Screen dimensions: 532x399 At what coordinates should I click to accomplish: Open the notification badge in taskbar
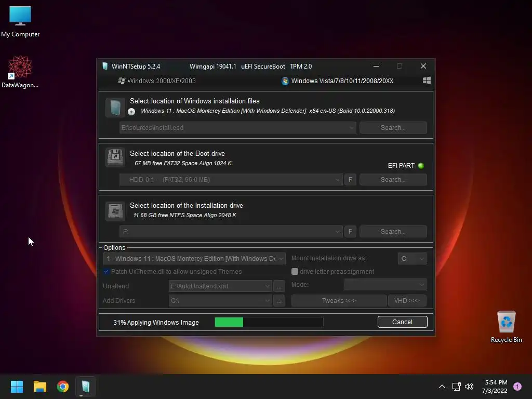coord(517,387)
